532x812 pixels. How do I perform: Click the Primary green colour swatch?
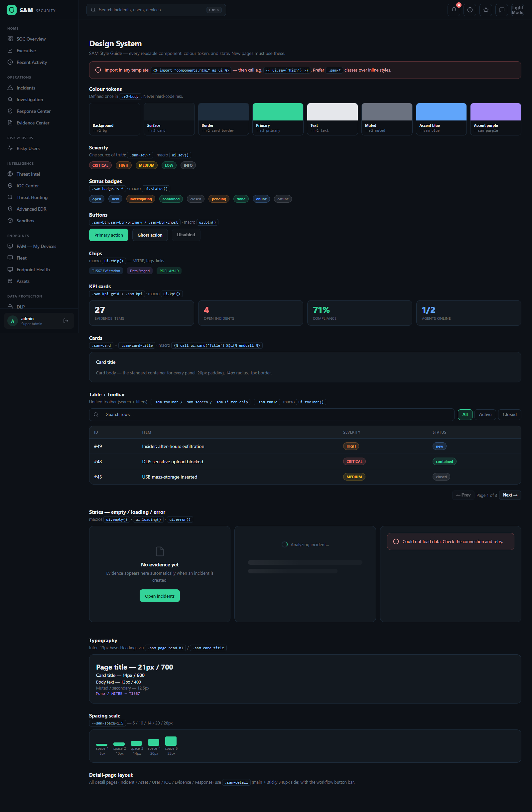(x=278, y=119)
